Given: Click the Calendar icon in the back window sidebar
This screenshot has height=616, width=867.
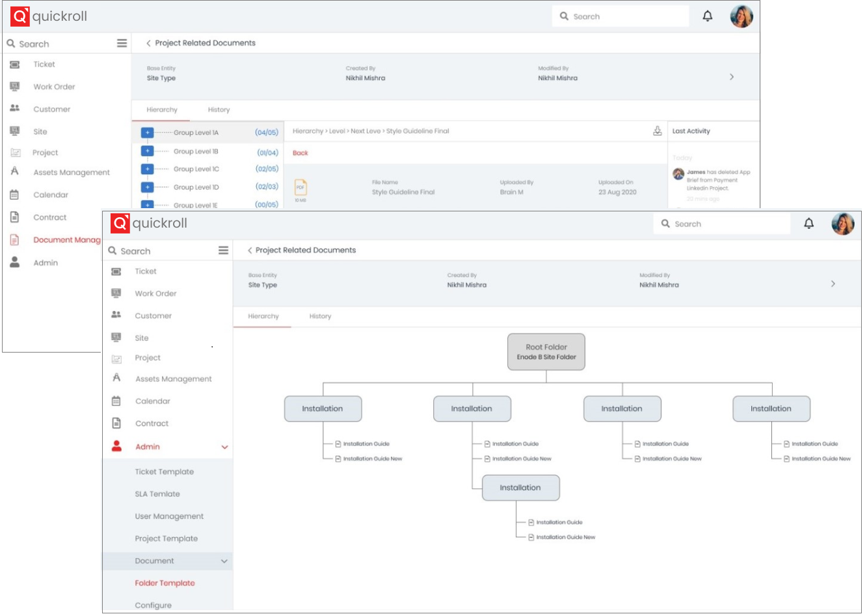Looking at the screenshot, I should (x=15, y=194).
